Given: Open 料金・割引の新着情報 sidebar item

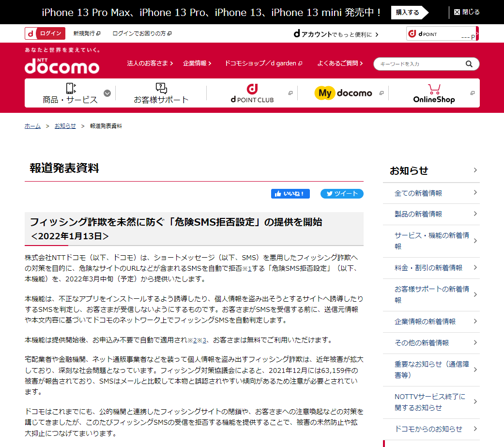Looking at the screenshot, I should point(431,268).
